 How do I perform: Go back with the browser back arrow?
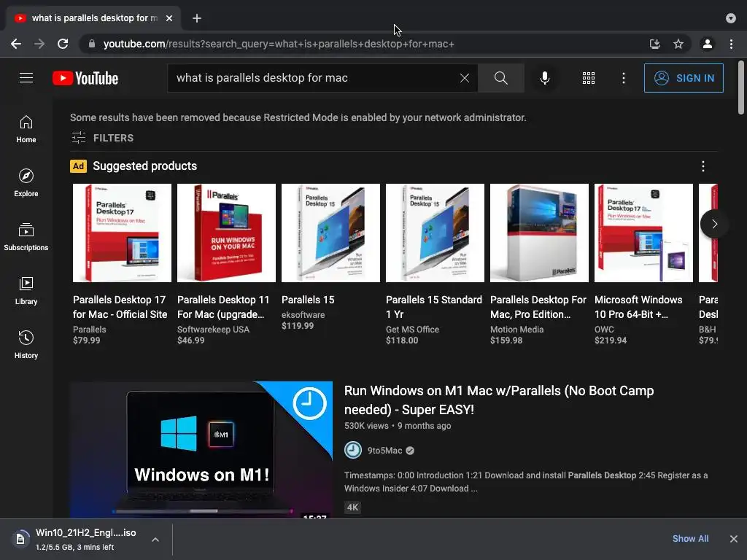pos(16,44)
